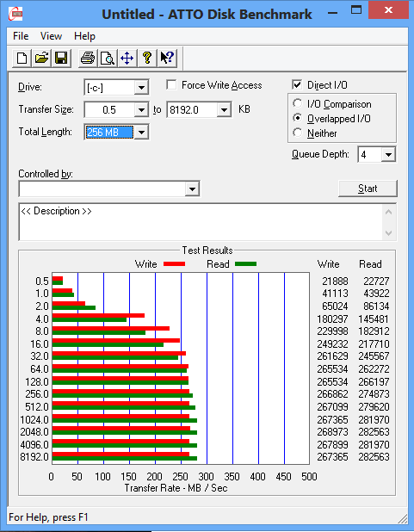Enable Force Write Access checkbox
Viewport: 414px width, 532px height.
click(x=171, y=85)
